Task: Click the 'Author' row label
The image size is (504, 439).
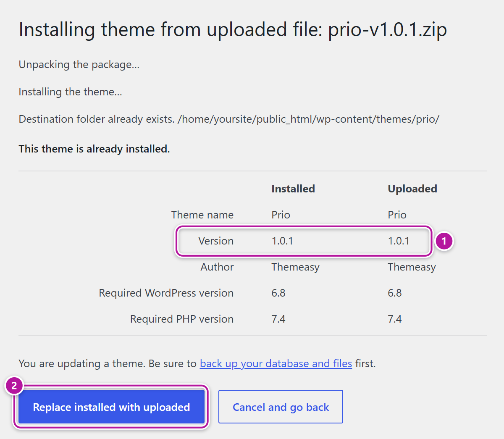Action: pos(217,267)
